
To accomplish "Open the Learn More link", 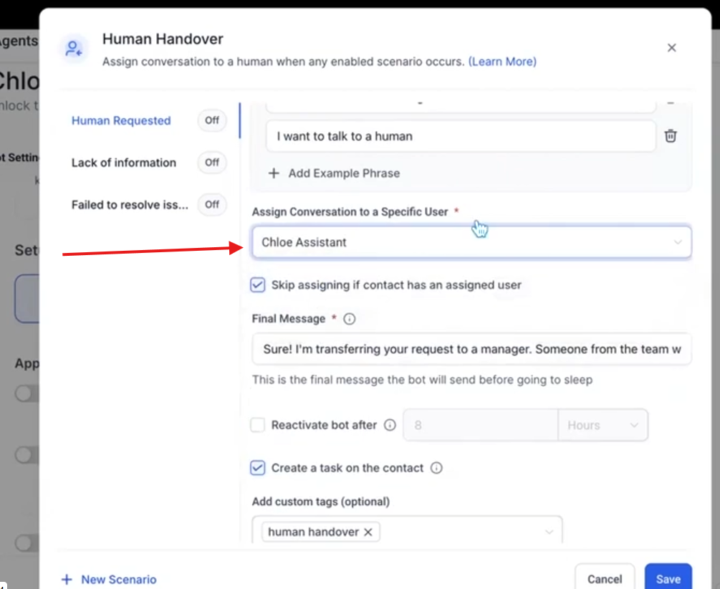I will tap(502, 62).
